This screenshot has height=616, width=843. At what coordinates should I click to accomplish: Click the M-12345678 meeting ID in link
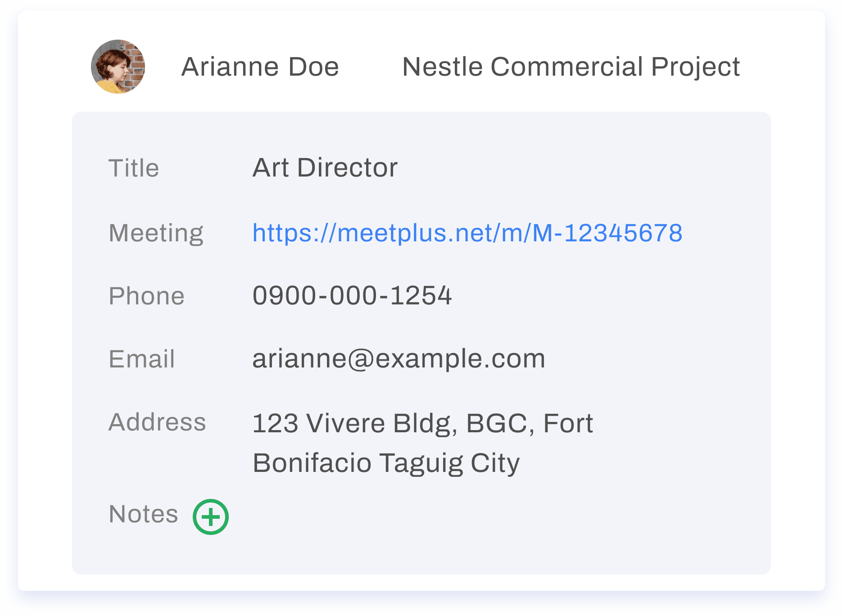point(607,233)
